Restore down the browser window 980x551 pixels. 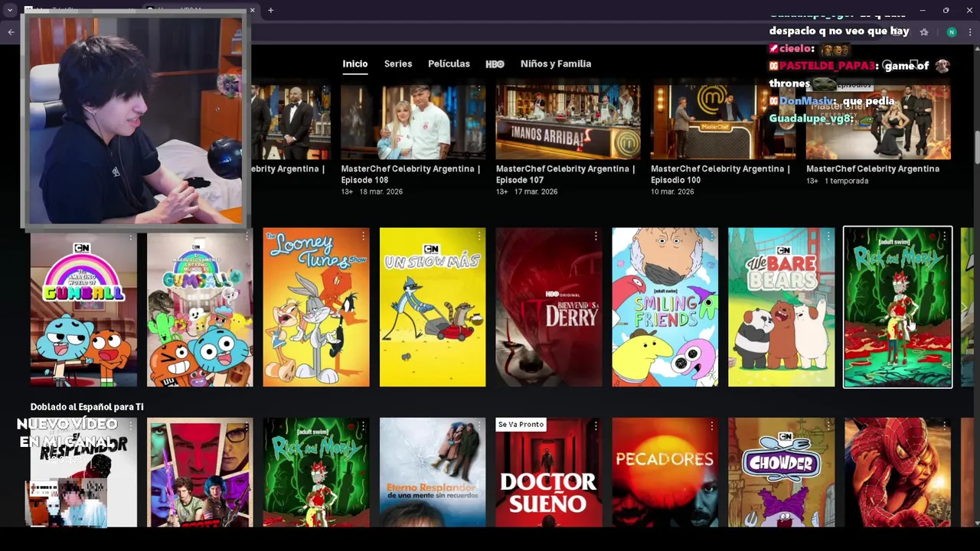(x=946, y=10)
